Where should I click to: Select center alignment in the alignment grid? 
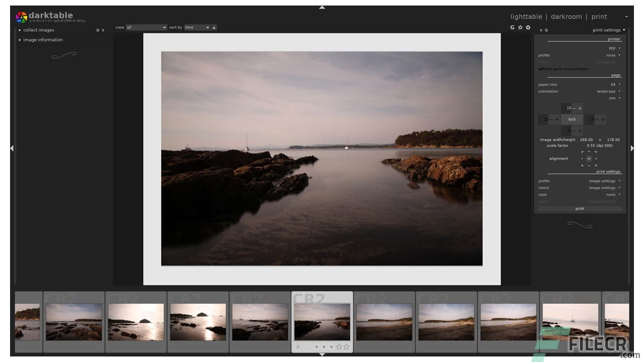coord(589,158)
